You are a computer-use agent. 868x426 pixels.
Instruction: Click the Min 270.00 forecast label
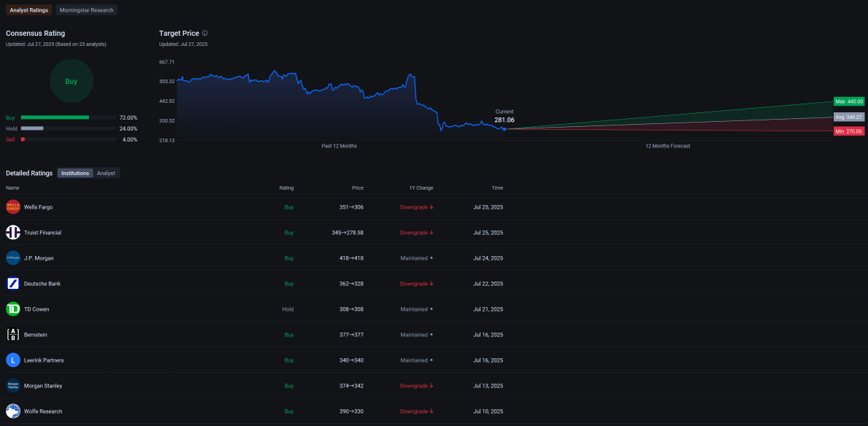[848, 131]
